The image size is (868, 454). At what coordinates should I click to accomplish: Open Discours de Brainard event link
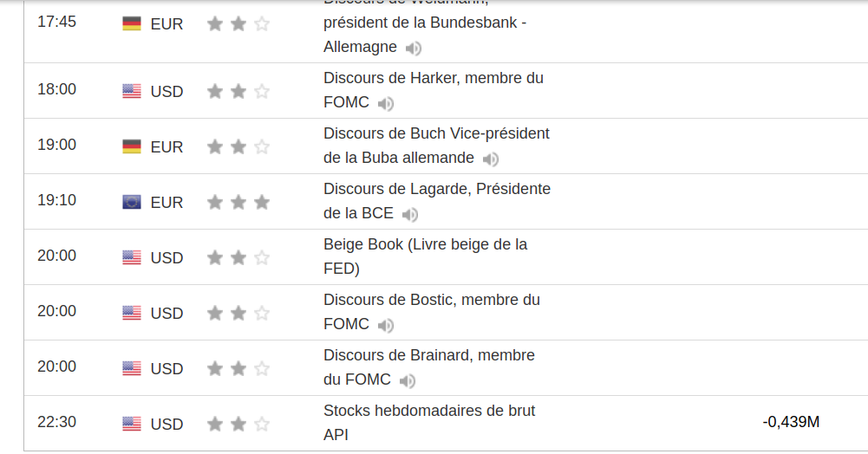(x=429, y=355)
